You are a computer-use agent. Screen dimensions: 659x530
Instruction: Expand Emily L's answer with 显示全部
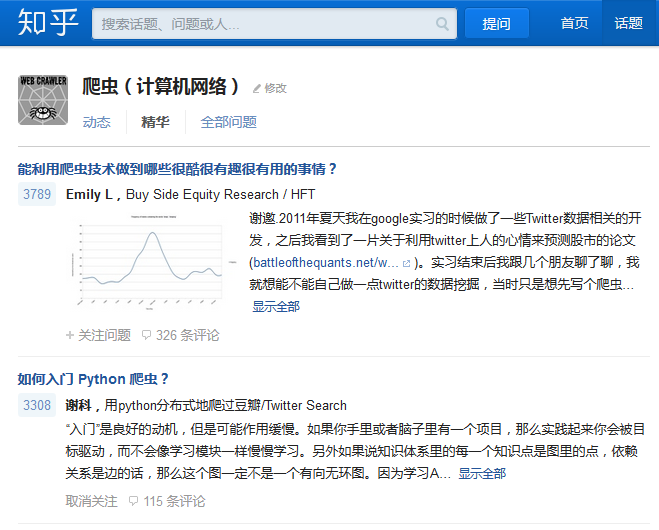[x=276, y=306]
